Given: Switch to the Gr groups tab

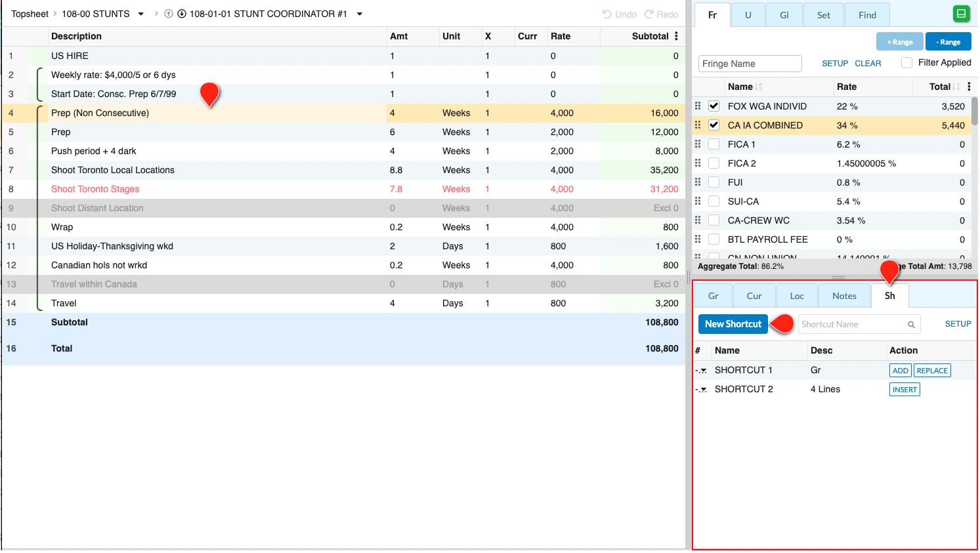Looking at the screenshot, I should click(x=714, y=296).
